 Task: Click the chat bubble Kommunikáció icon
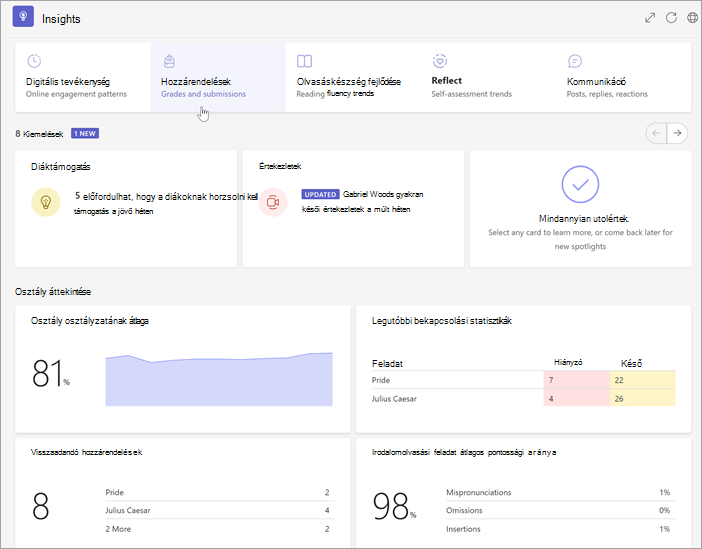point(574,61)
